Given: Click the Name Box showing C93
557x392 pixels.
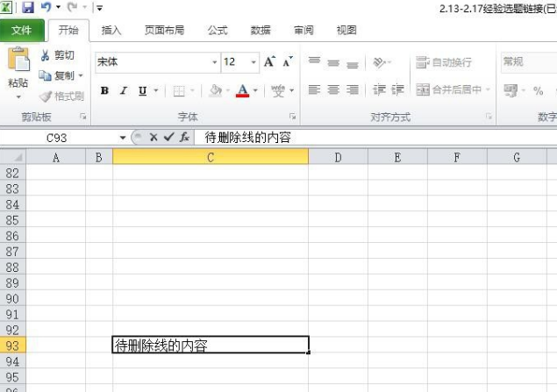Looking at the screenshot, I should [x=57, y=138].
